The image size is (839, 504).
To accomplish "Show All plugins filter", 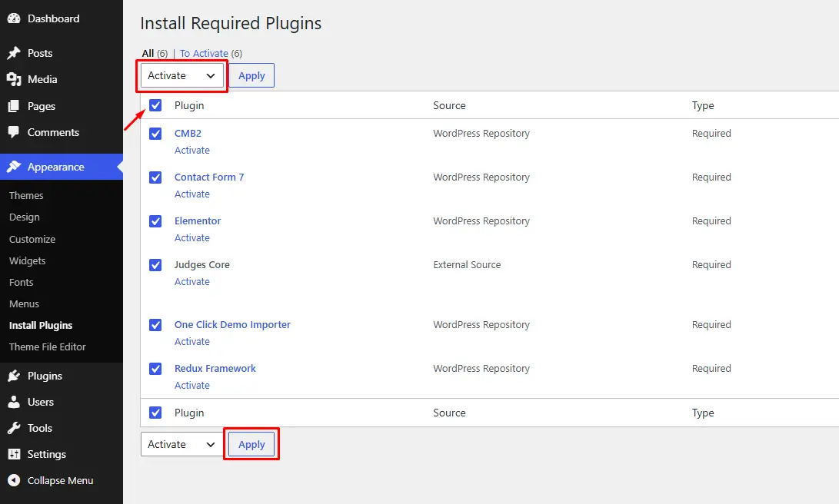I will click(x=148, y=54).
